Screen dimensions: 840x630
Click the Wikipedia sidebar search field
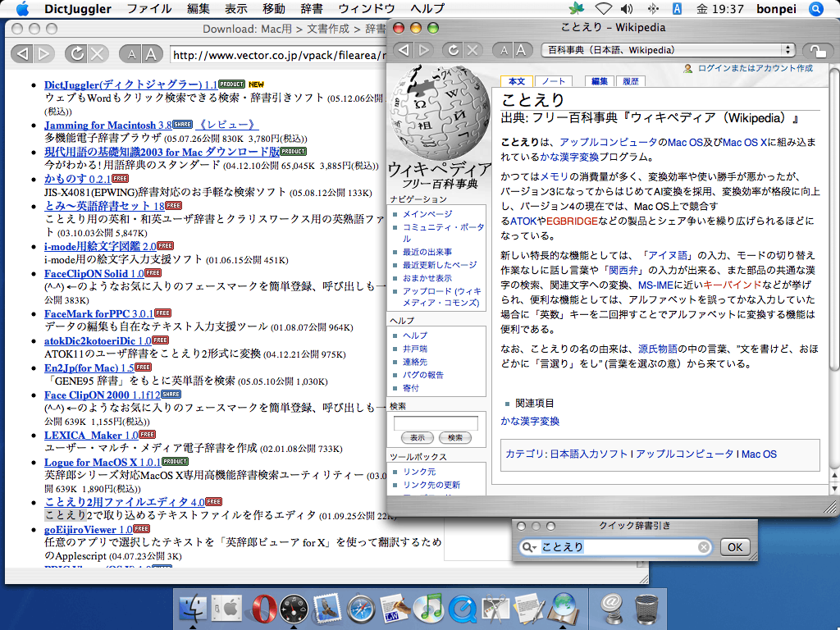pyautogui.click(x=436, y=423)
